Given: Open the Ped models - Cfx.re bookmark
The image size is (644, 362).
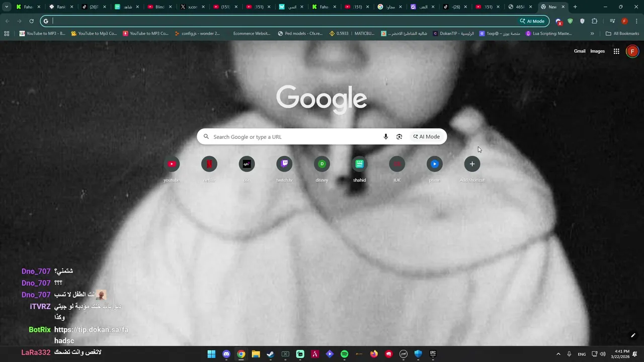Looking at the screenshot, I should click(x=300, y=34).
